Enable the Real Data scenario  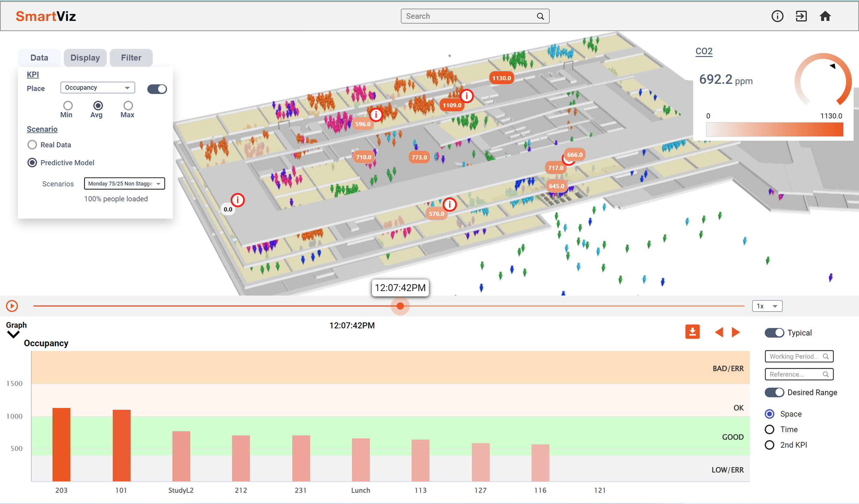coord(32,145)
